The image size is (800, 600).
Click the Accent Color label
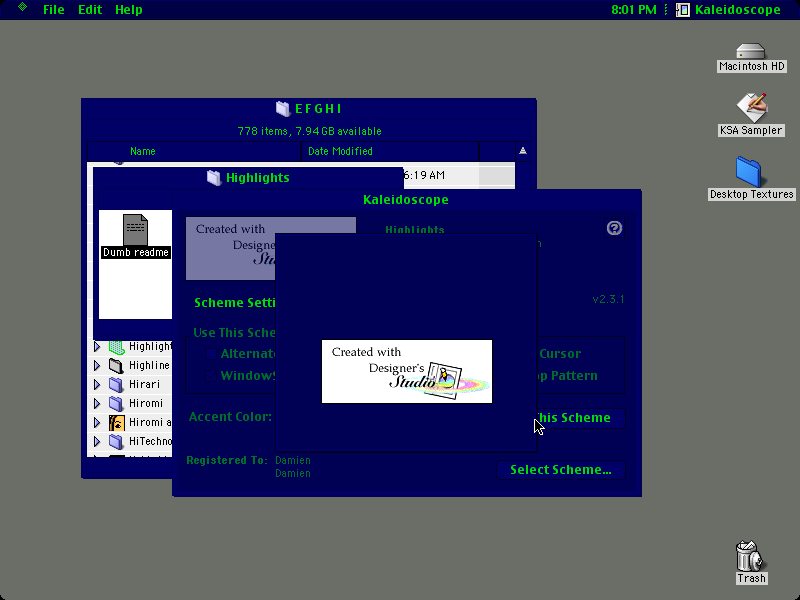click(x=230, y=417)
